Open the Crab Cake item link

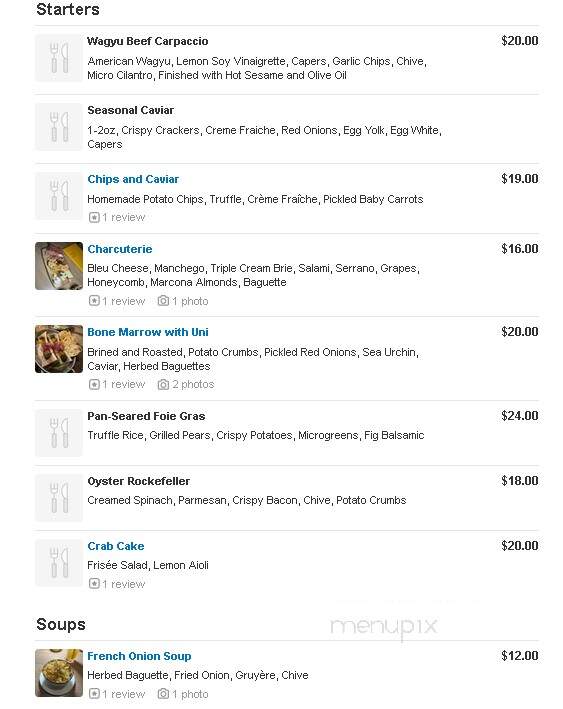click(x=116, y=546)
